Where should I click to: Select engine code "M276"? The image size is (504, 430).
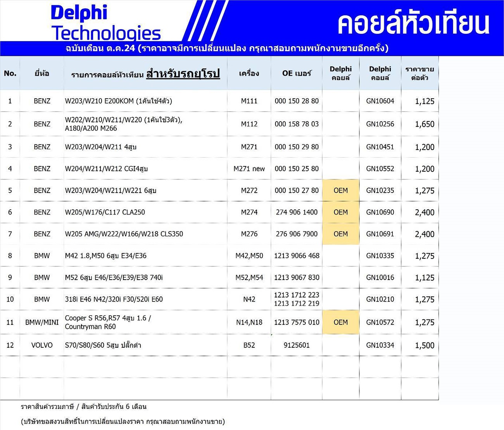tap(249, 234)
